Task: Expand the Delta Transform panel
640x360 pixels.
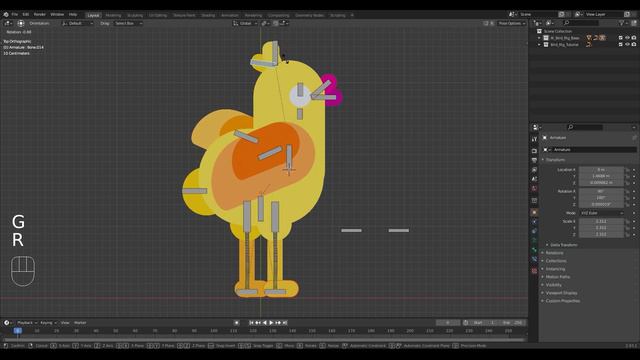Action: (x=562, y=245)
